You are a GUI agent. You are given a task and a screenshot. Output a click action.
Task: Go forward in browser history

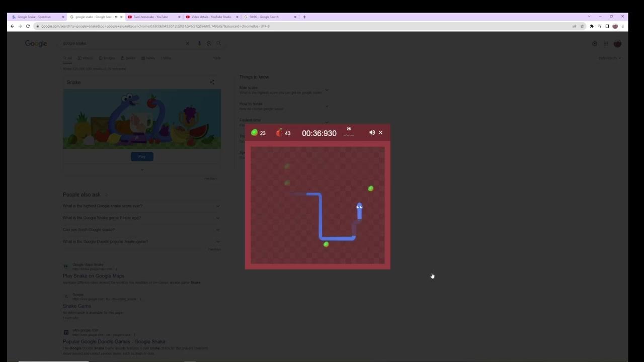coord(20,26)
